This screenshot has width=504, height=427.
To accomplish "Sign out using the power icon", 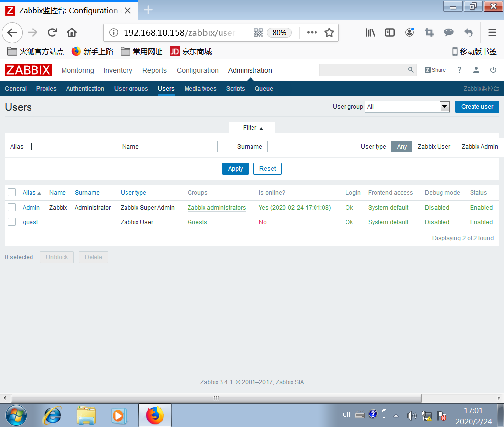I will 493,70.
